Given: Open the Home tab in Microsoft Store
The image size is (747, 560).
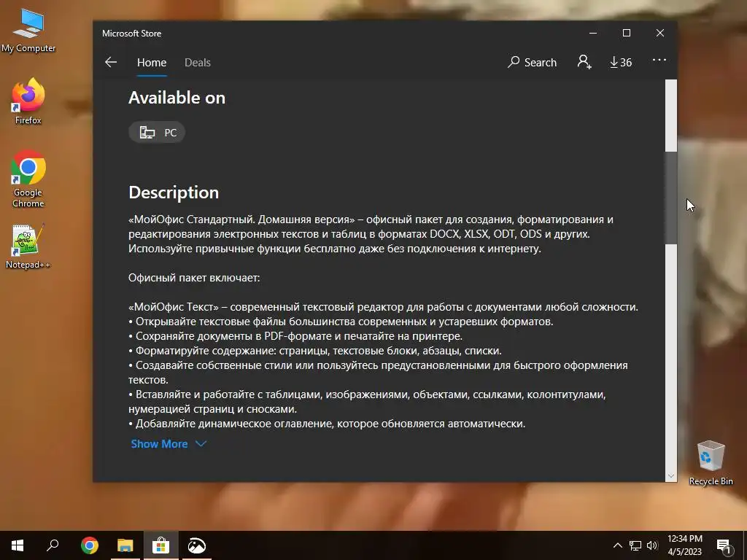Looking at the screenshot, I should (x=152, y=63).
